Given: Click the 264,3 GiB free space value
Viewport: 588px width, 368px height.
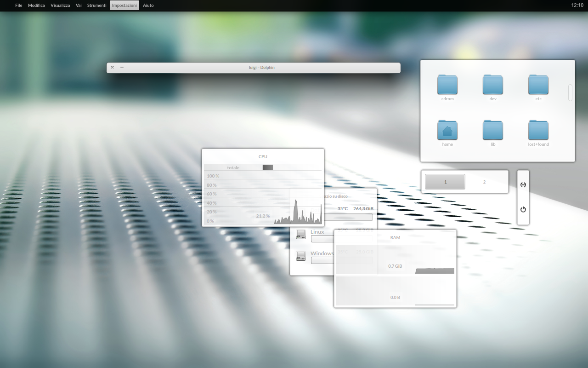Looking at the screenshot, I should 363,208.
